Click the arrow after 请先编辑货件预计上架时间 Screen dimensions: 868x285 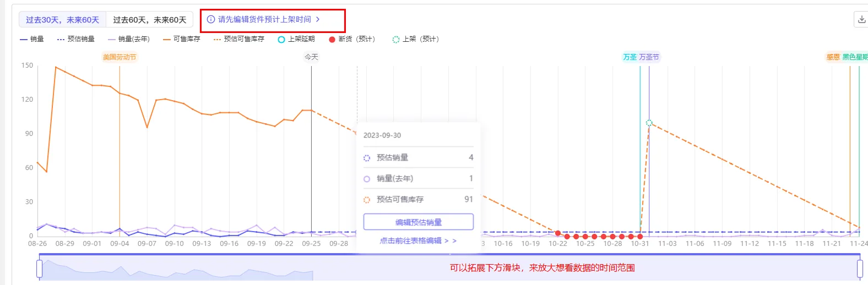[318, 19]
